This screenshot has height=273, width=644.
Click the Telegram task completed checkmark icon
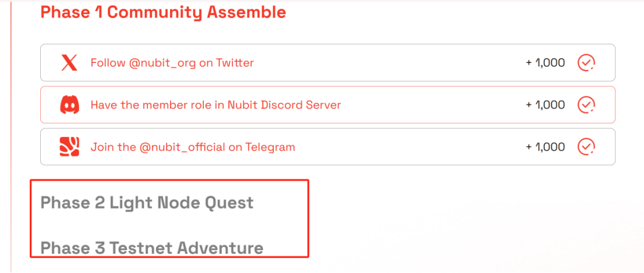586,146
